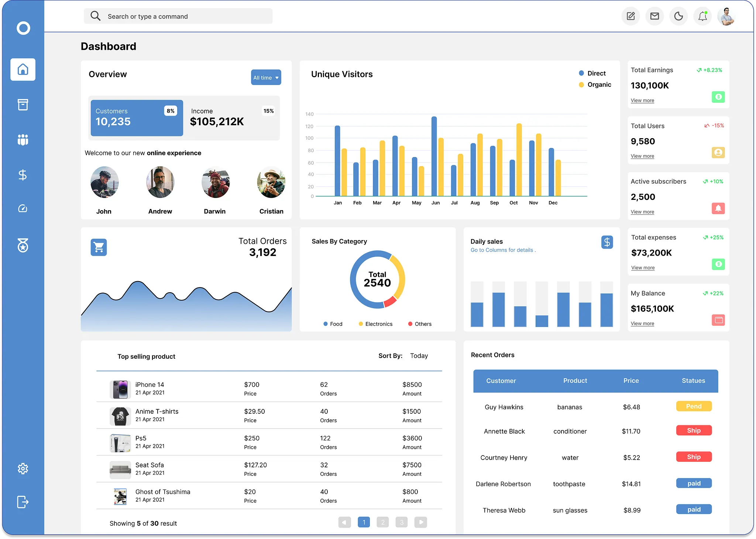Open Go to Columns for details link
Image resolution: width=756 pixels, height=539 pixels.
tap(503, 250)
